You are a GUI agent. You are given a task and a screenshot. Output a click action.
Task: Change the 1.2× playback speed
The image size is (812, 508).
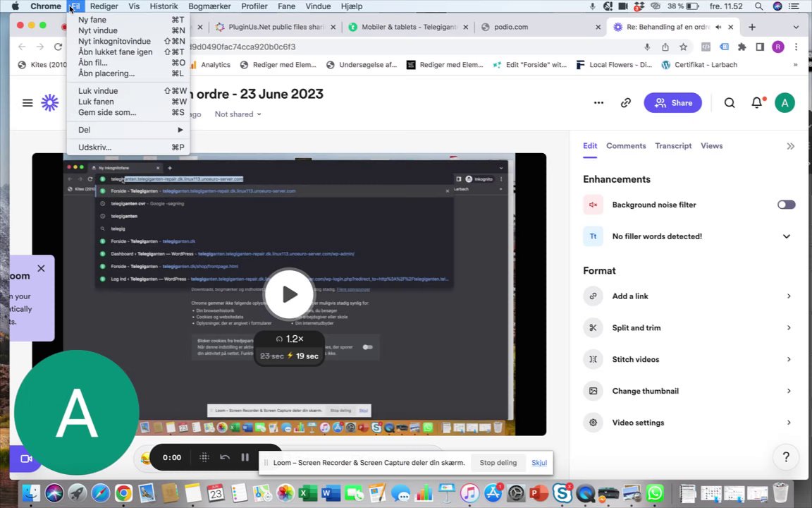(x=290, y=339)
